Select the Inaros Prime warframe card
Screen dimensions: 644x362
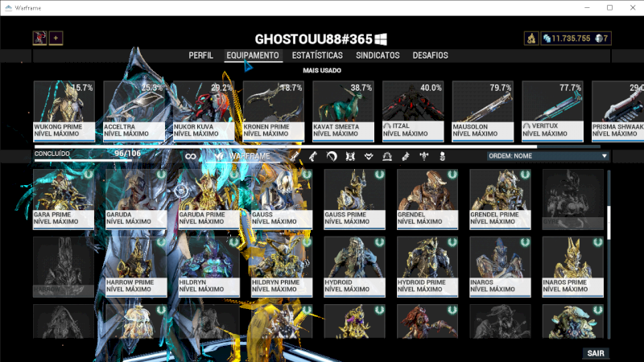[x=572, y=267]
